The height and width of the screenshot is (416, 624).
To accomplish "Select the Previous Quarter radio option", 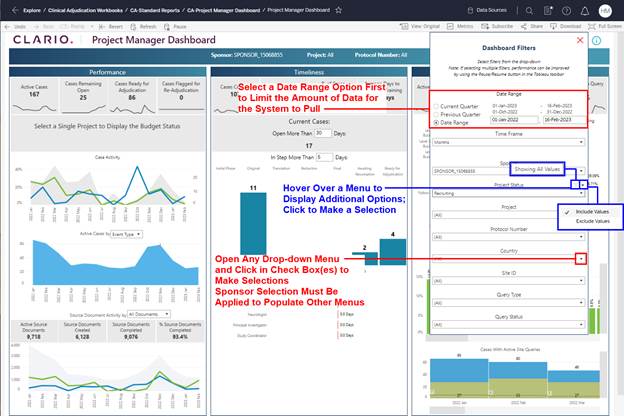I will [436, 114].
